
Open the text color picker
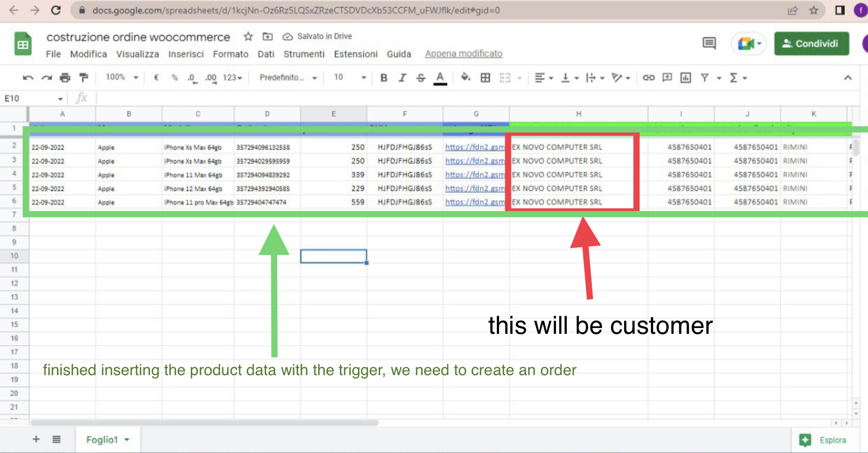tap(440, 78)
